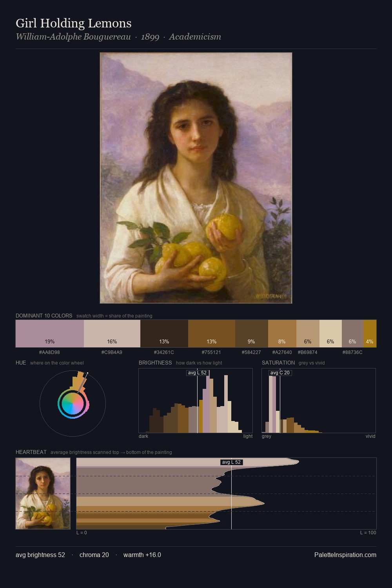Click 'avg brightness 52' in footer

(x=40, y=555)
